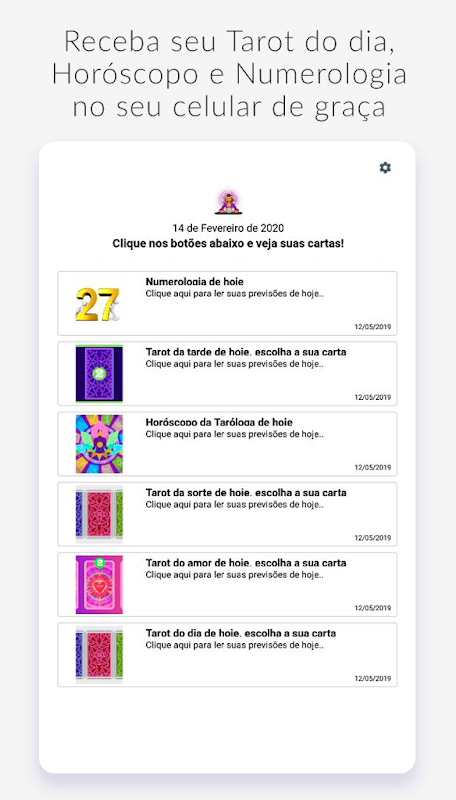Open Tarot da sorte de hoje title

click(x=246, y=493)
